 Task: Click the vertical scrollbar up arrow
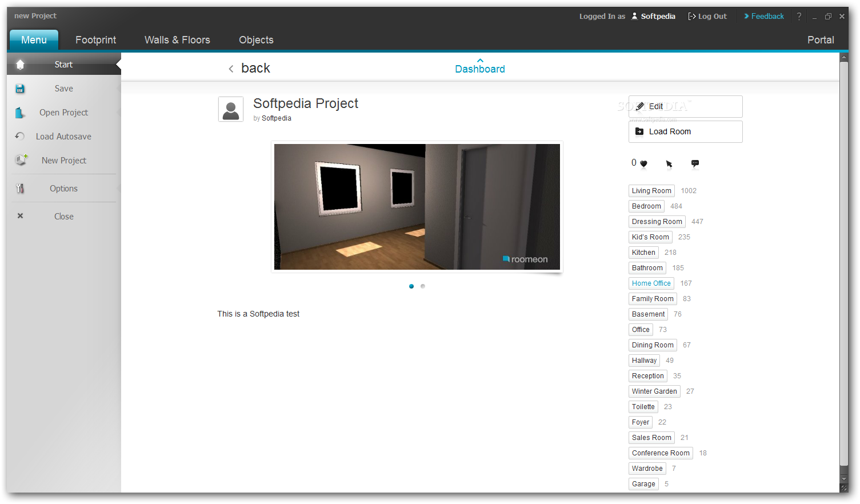[844, 57]
